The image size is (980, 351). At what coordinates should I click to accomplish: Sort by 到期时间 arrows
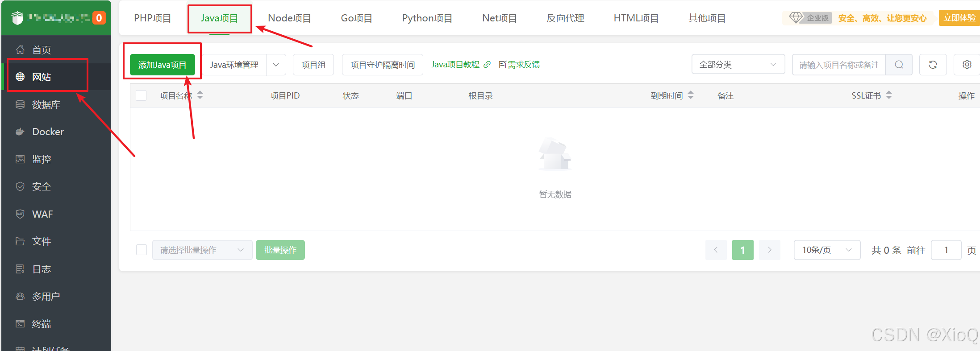pos(691,95)
